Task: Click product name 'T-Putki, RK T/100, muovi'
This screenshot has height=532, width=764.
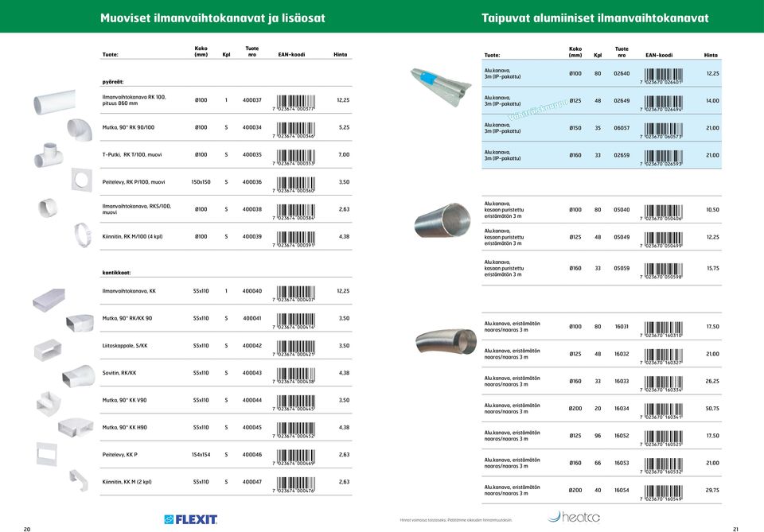Action: click(x=132, y=155)
